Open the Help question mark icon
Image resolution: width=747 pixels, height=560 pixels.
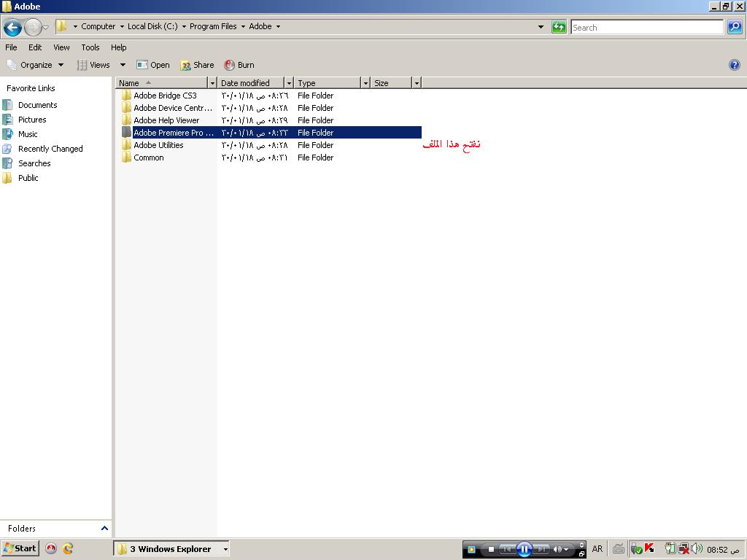[734, 65]
